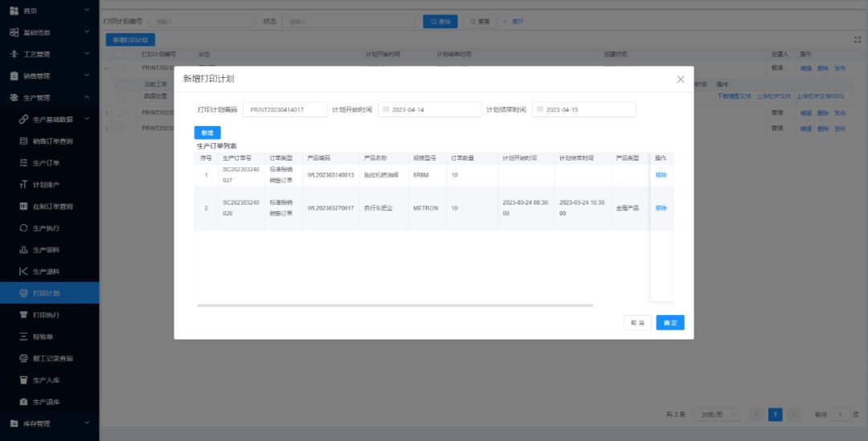Viewport: 868px width, 441px height.
Task: Click the calendar icon in 计划开始时间 field
Action: point(385,109)
